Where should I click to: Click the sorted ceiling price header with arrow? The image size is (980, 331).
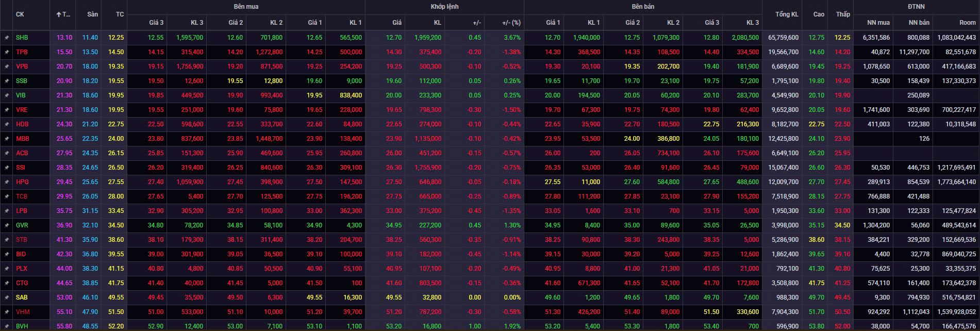pos(63,14)
